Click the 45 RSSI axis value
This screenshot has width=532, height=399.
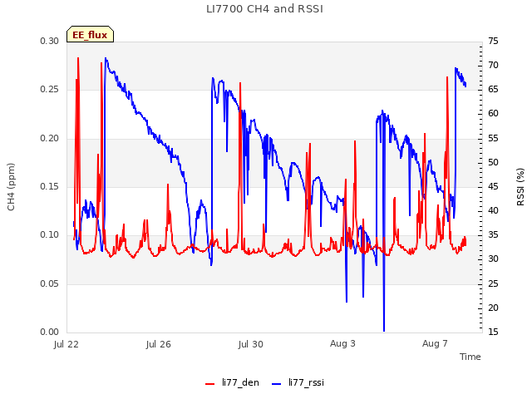493,187
